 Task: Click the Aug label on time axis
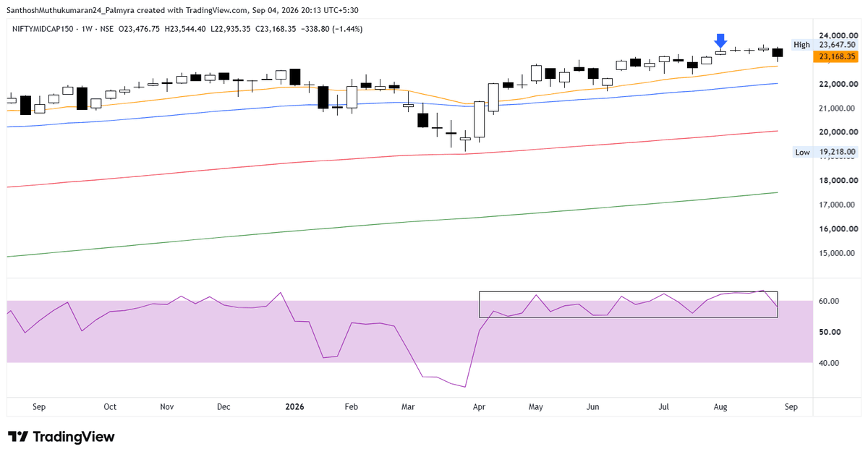click(720, 407)
